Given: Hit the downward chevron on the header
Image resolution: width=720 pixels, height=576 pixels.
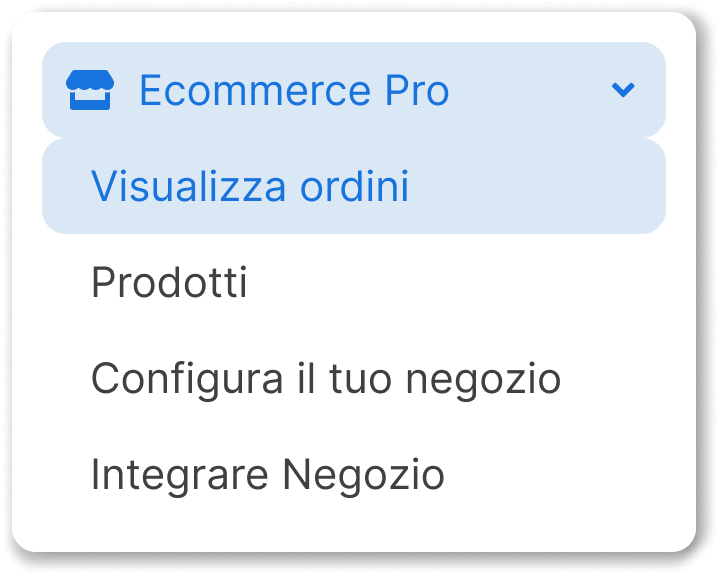Looking at the screenshot, I should (623, 90).
